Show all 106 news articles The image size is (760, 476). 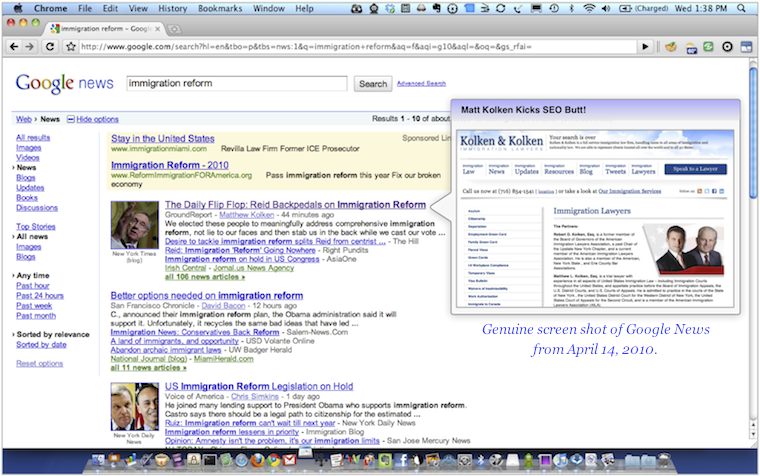205,277
